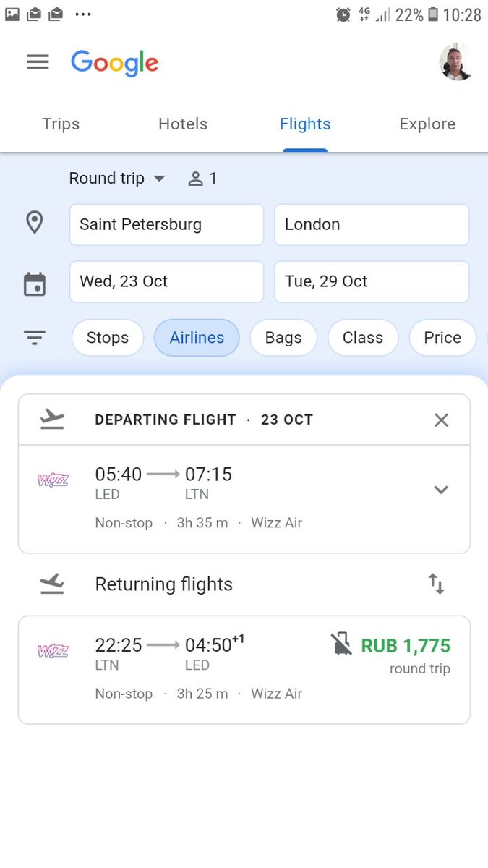This screenshot has width=488, height=868.
Task: Open the Stops filter chip
Action: coord(108,338)
